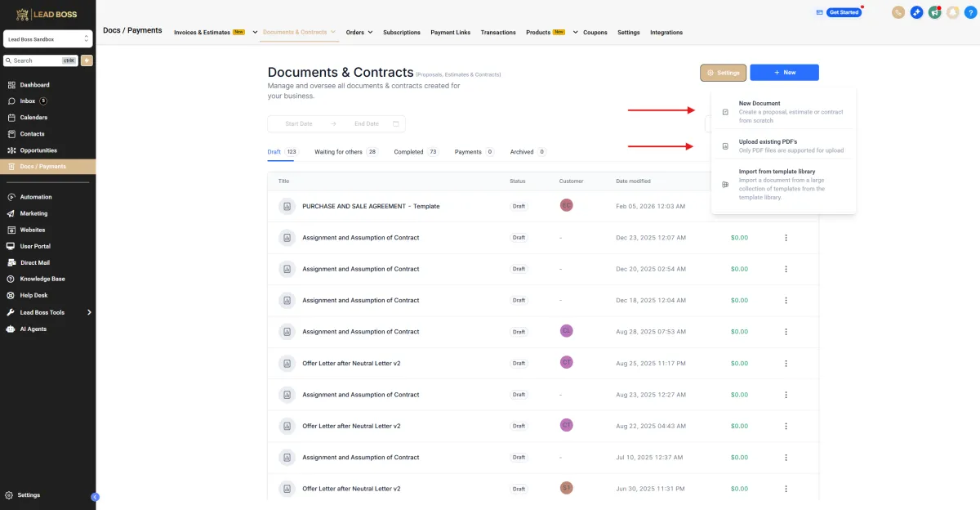
Task: Expand the Products dropdown in top navigation
Action: (x=575, y=33)
